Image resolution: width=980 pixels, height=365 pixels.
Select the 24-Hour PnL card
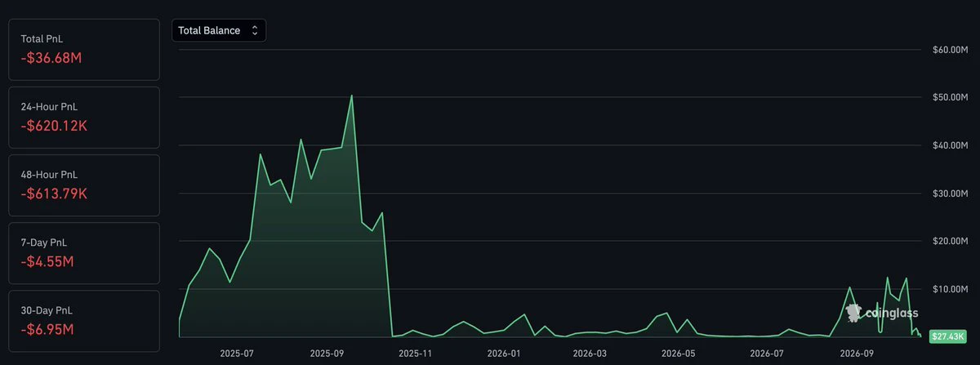point(83,118)
